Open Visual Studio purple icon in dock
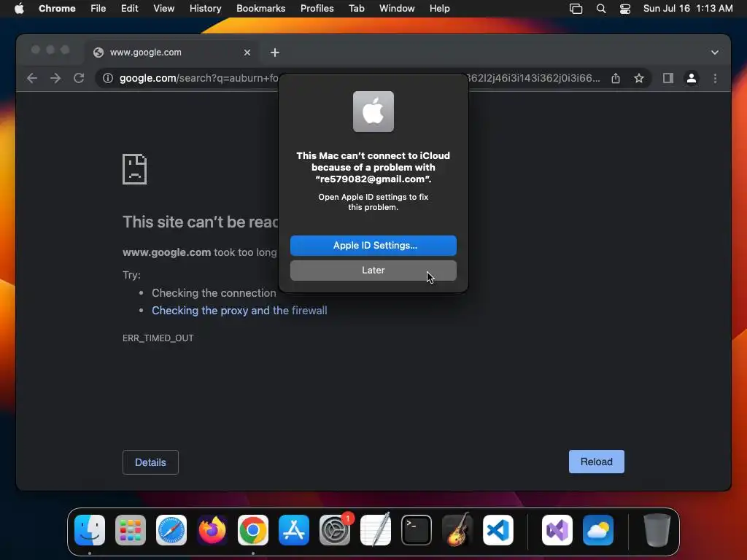 tap(557, 530)
